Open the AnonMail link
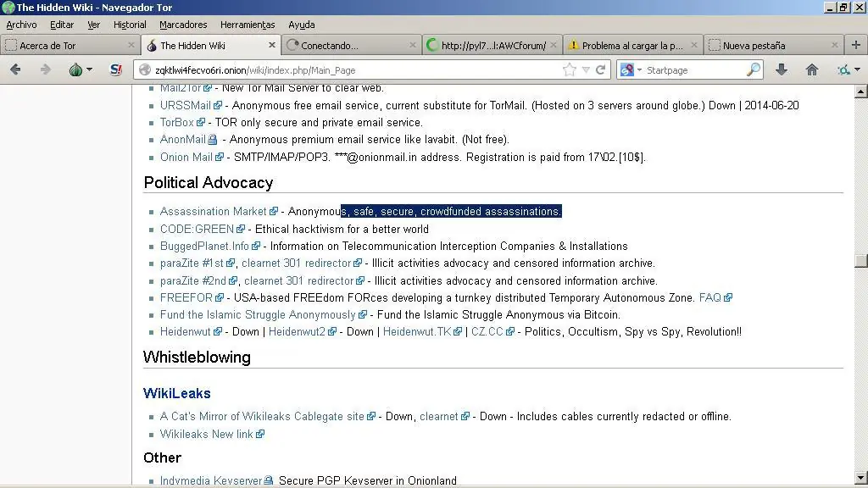This screenshot has height=488, width=868. (183, 140)
